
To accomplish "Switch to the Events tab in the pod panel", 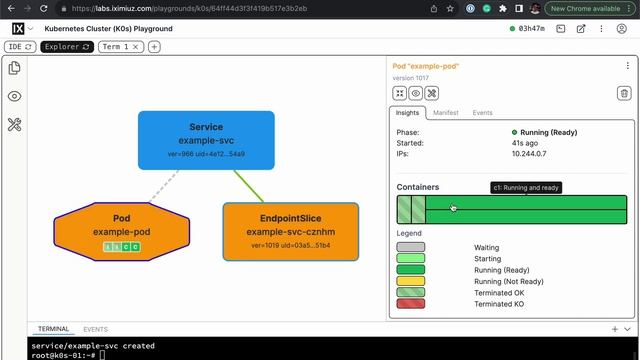I will pyautogui.click(x=482, y=113).
